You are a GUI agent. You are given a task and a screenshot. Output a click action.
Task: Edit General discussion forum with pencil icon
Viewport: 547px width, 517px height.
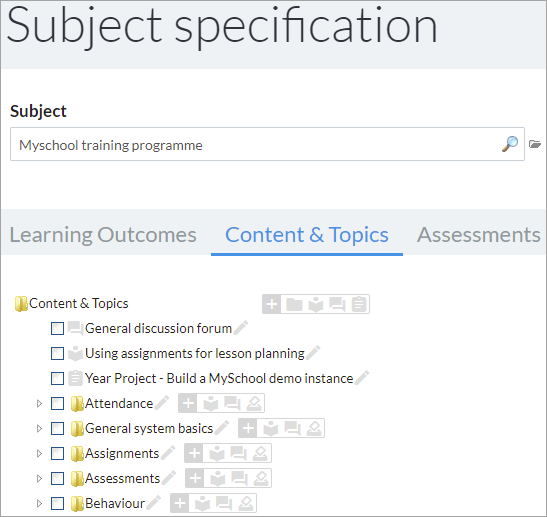point(241,328)
